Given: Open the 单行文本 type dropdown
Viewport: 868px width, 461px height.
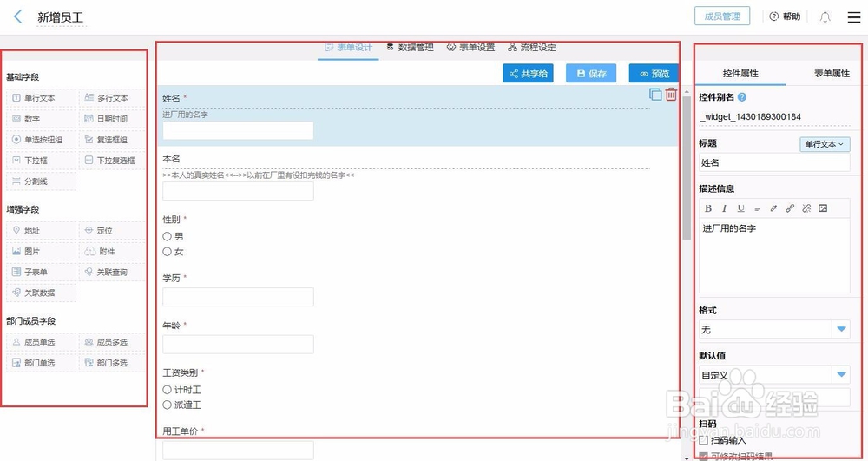Looking at the screenshot, I should pos(825,144).
